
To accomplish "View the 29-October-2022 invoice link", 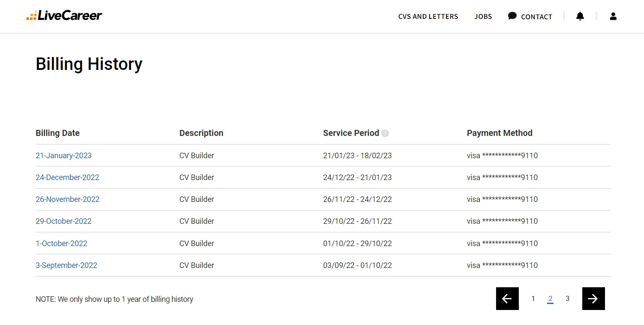I will coord(63,221).
